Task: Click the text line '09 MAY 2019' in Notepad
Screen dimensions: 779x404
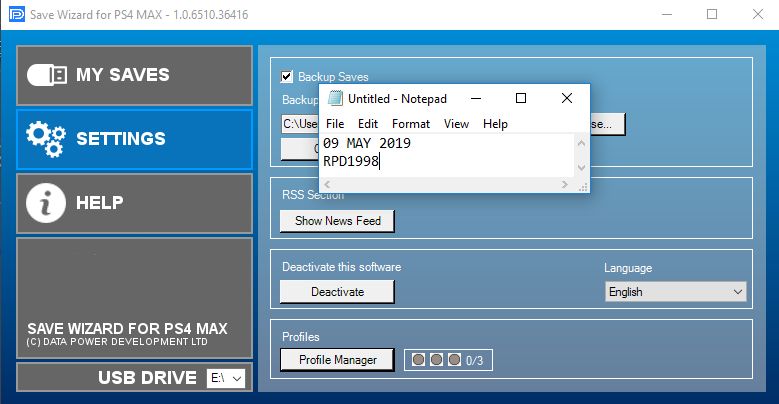Action: click(367, 143)
